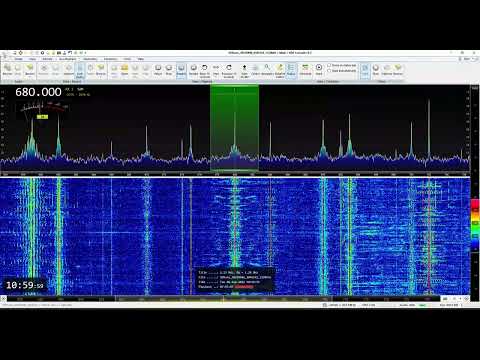This screenshot has width=480, height=360.
Task: Click the green indicator in status bar
Action: (422, 305)
